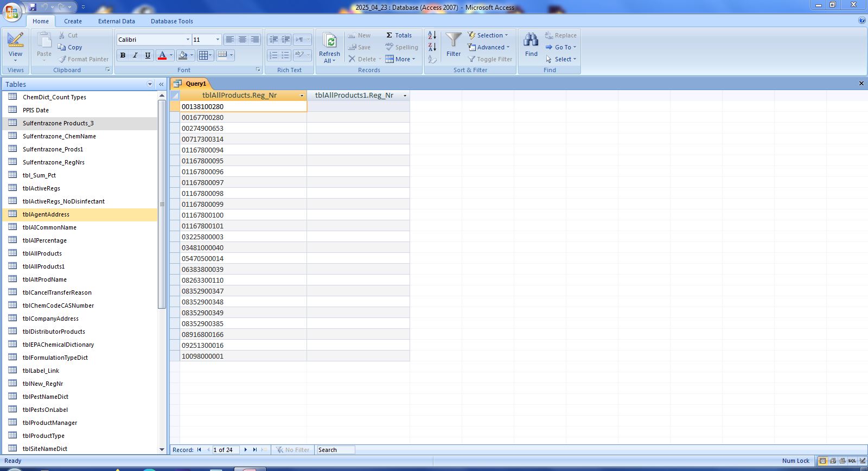Viewport: 868px width, 471px height.
Task: Open tblAllProducts1.Reg_Nr column dropdown arrow
Action: coord(405,96)
